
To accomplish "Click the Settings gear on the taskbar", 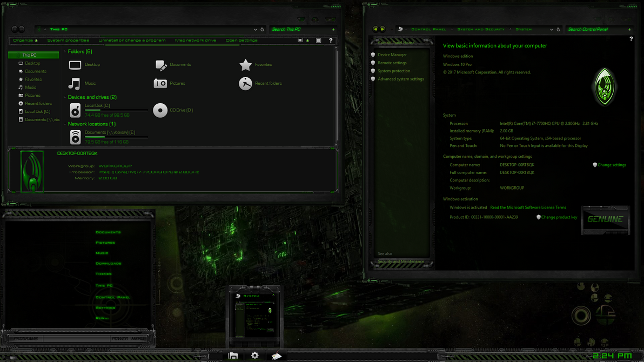I will [255, 355].
